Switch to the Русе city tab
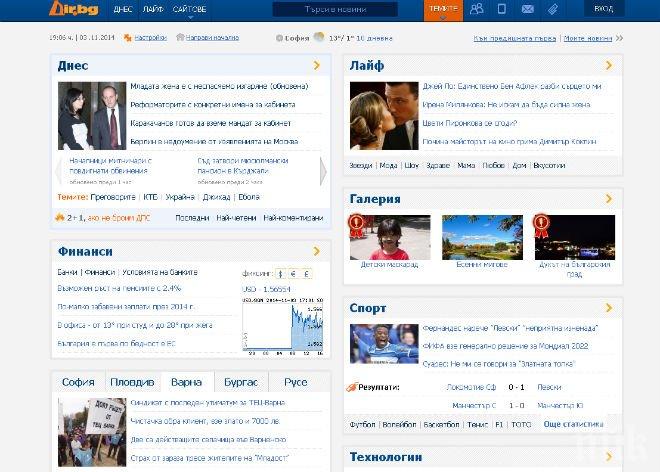Screen dimensions: 660x472 pyautogui.click(x=295, y=382)
